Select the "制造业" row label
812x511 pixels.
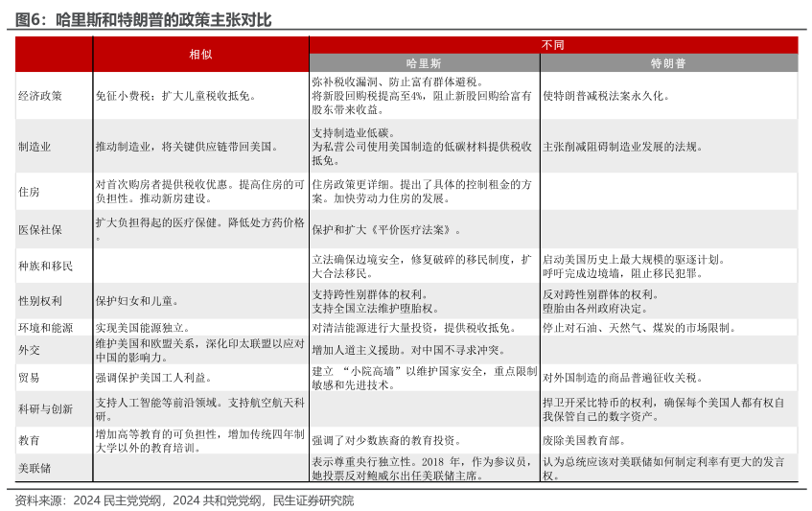pos(34,148)
